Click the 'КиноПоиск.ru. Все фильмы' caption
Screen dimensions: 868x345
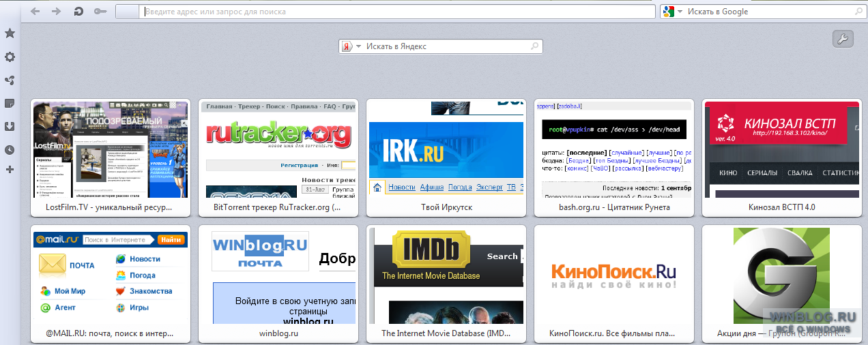(612, 334)
